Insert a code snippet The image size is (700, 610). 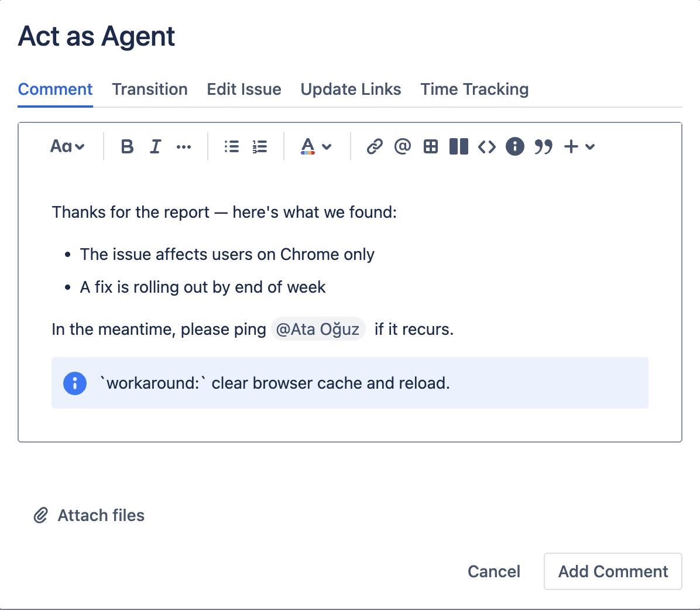pos(486,146)
